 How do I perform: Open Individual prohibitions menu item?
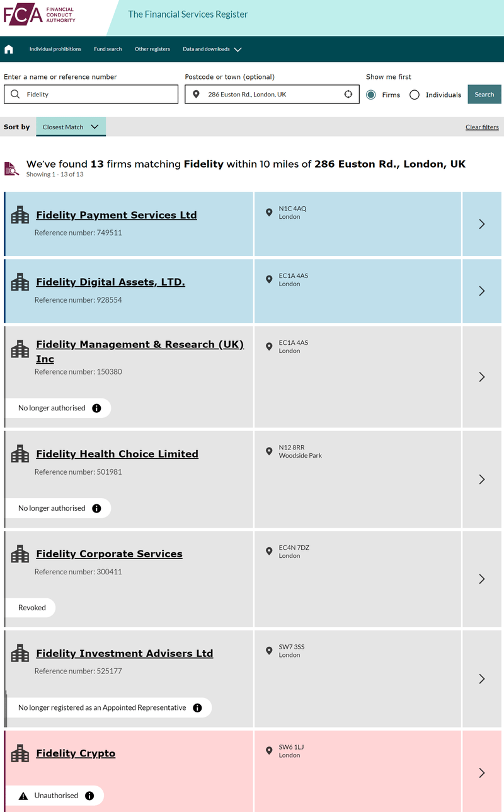[55, 49]
